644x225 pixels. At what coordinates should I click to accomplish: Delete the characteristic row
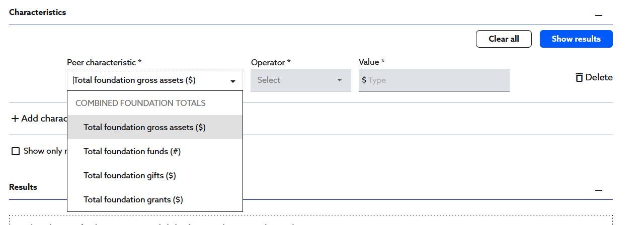tap(594, 77)
